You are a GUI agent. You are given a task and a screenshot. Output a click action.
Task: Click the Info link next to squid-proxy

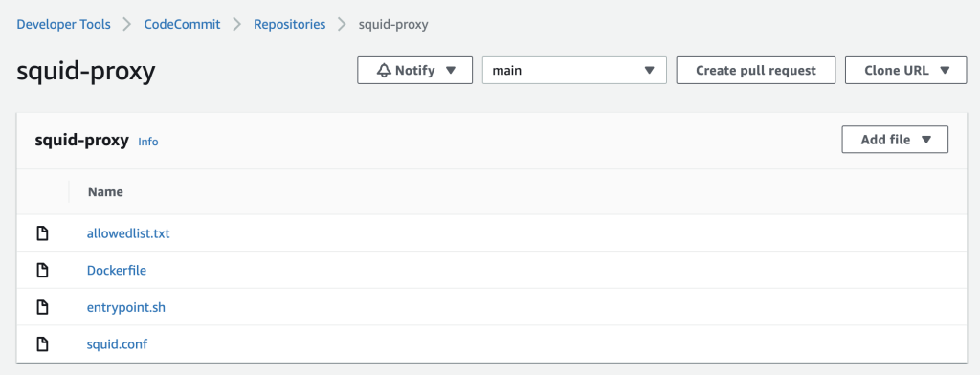(148, 142)
